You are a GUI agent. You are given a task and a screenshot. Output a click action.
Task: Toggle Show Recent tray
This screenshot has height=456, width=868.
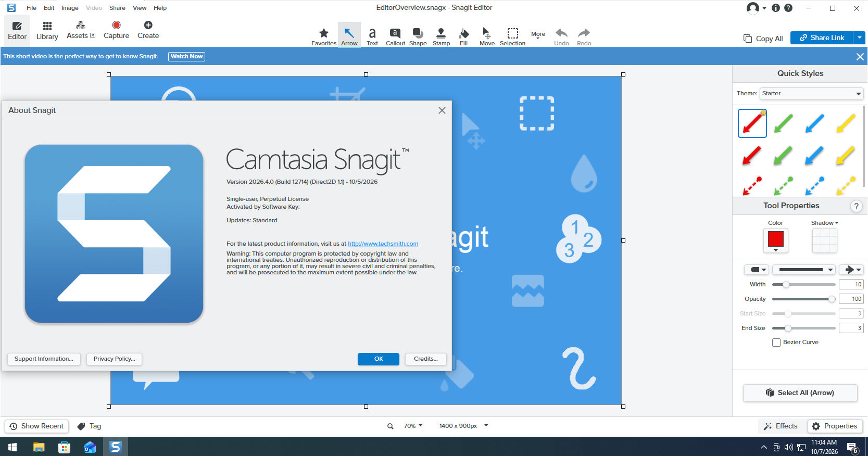(x=36, y=426)
